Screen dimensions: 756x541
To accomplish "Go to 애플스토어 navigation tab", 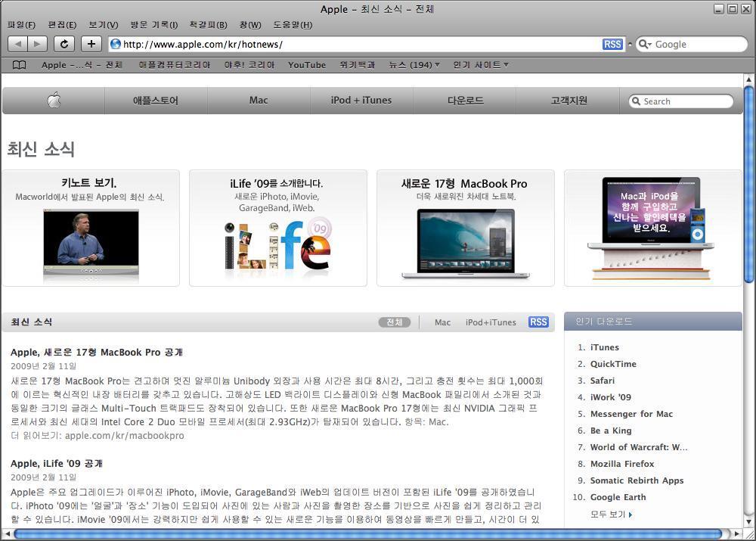I will (156, 101).
